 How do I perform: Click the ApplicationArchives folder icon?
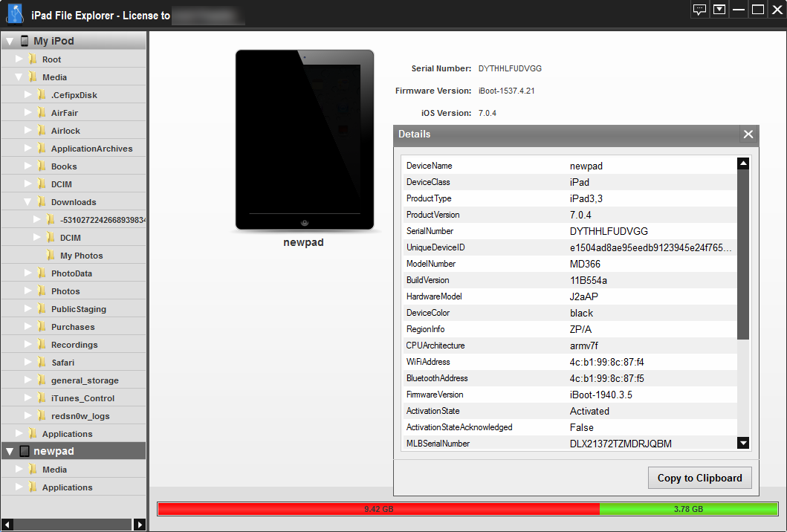pos(42,148)
